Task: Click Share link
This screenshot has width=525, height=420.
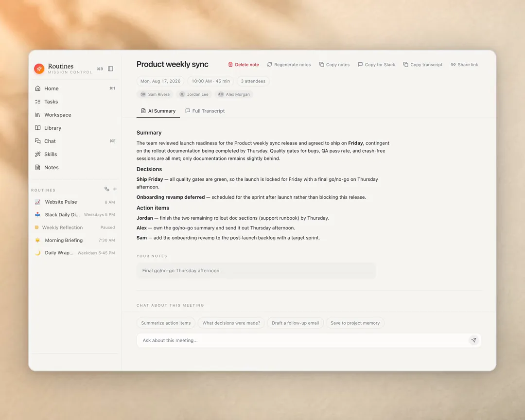Action: 464,65
